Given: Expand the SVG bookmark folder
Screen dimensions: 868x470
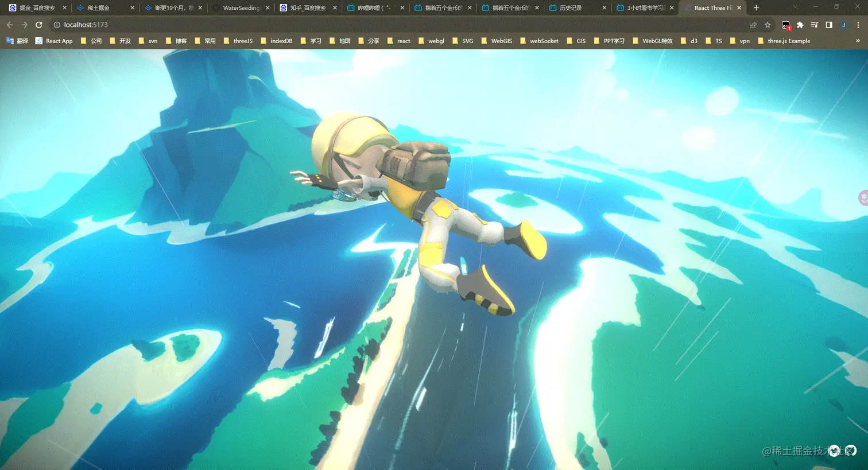Looking at the screenshot, I should tap(463, 41).
